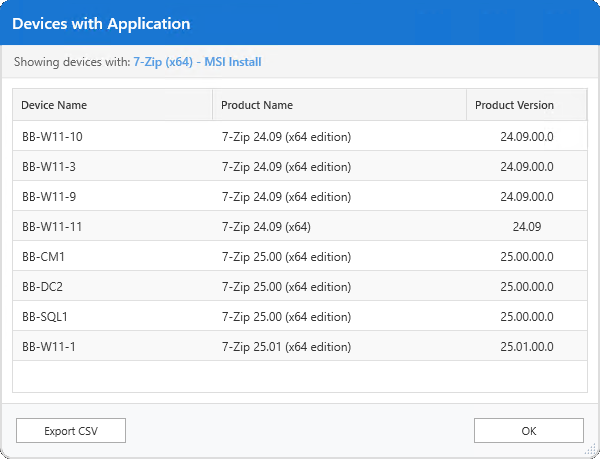Click product name 7-Zip 25.01 (x64 edition)
The width and height of the screenshot is (600, 459).
[x=287, y=347]
